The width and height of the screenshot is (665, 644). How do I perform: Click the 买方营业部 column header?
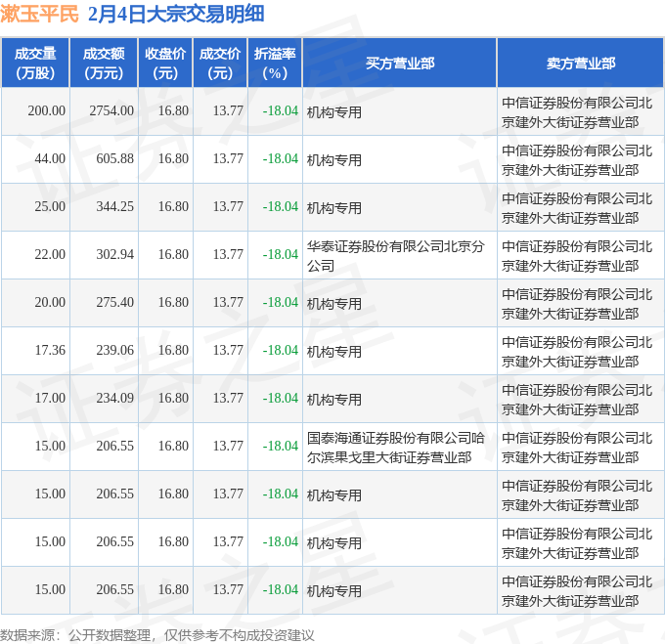click(x=399, y=63)
